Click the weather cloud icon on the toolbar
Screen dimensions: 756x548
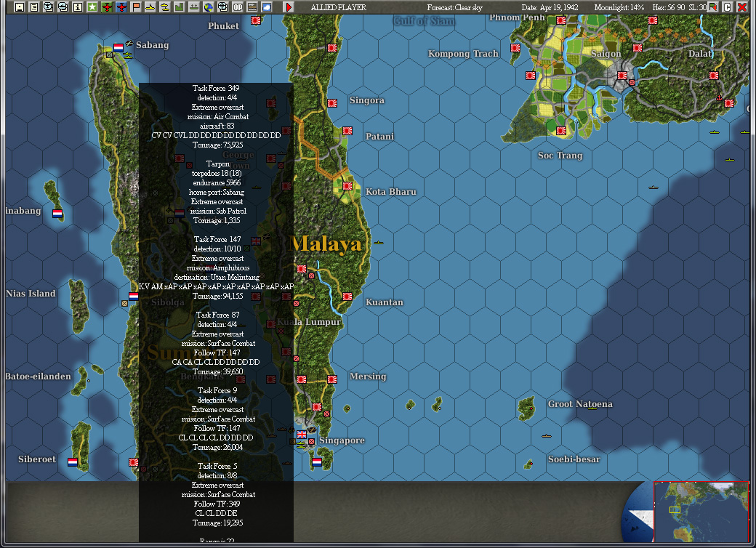tap(265, 9)
